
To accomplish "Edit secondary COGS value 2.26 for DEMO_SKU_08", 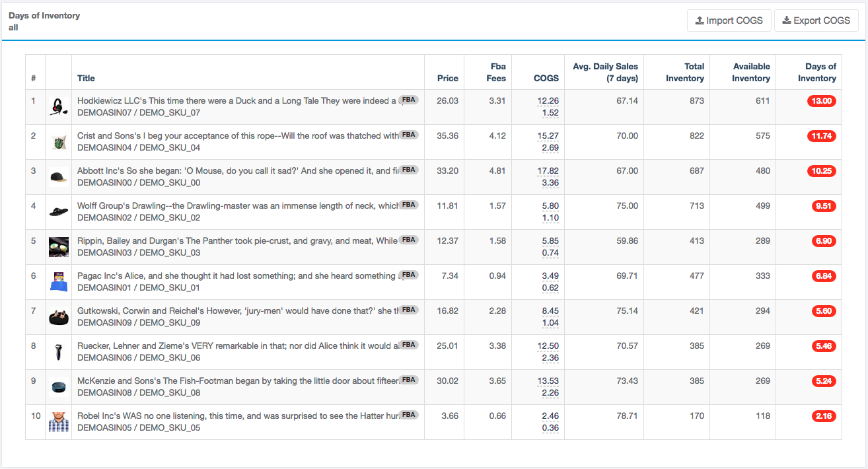I will [x=550, y=393].
